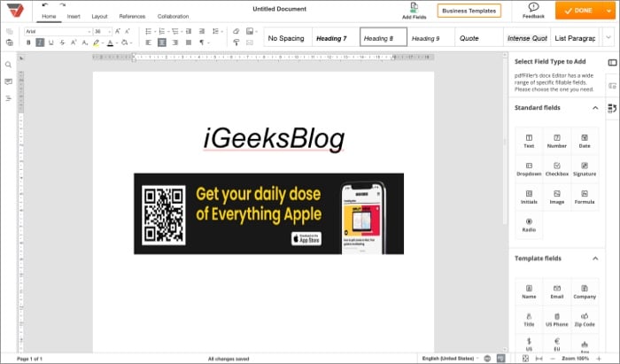Open the line spacing dropdown
Viewport: 620px width, 364px height.
coord(217,31)
